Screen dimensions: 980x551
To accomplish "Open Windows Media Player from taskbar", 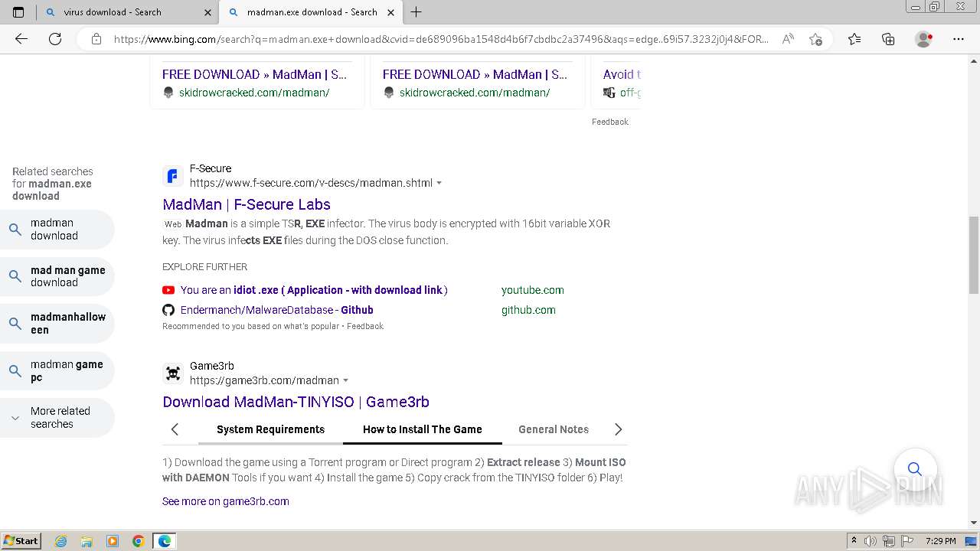I will (x=113, y=541).
